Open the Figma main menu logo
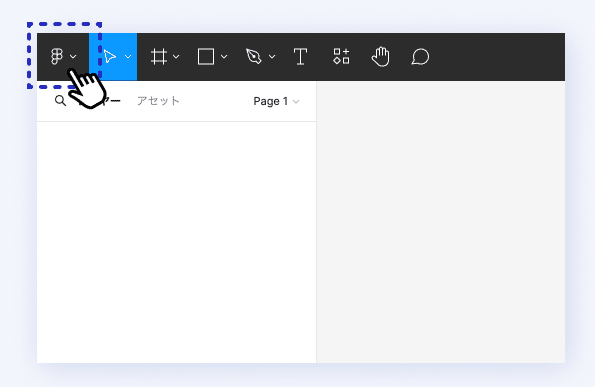This screenshot has width=595, height=387. [x=57, y=57]
